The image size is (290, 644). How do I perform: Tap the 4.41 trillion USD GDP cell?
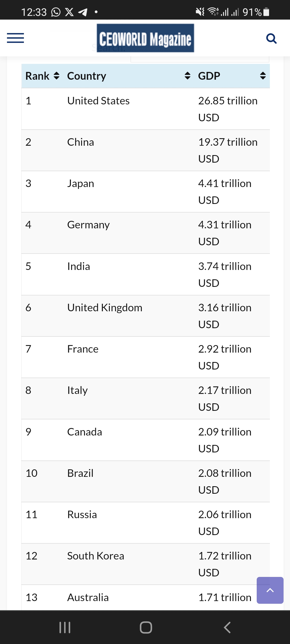pos(225,192)
